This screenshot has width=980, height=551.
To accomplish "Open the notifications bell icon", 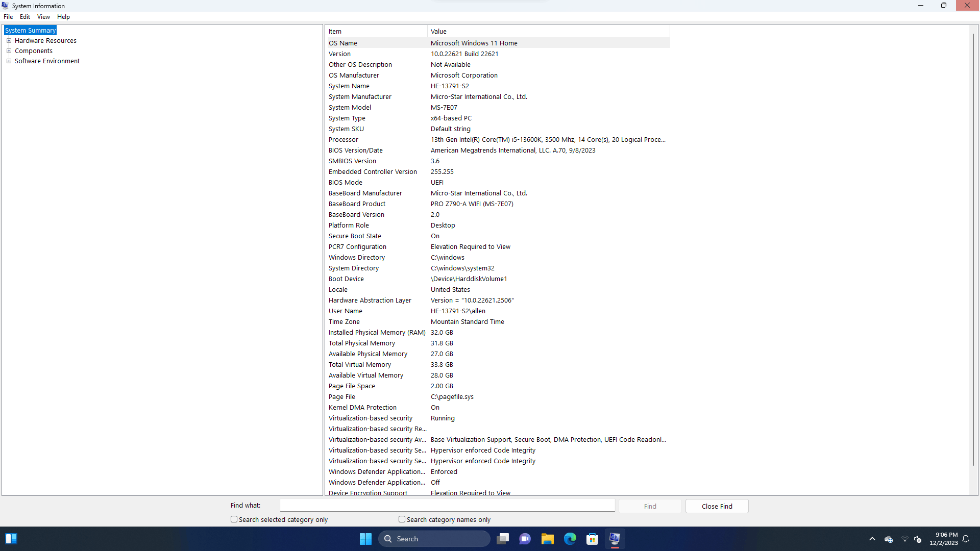I will (966, 539).
